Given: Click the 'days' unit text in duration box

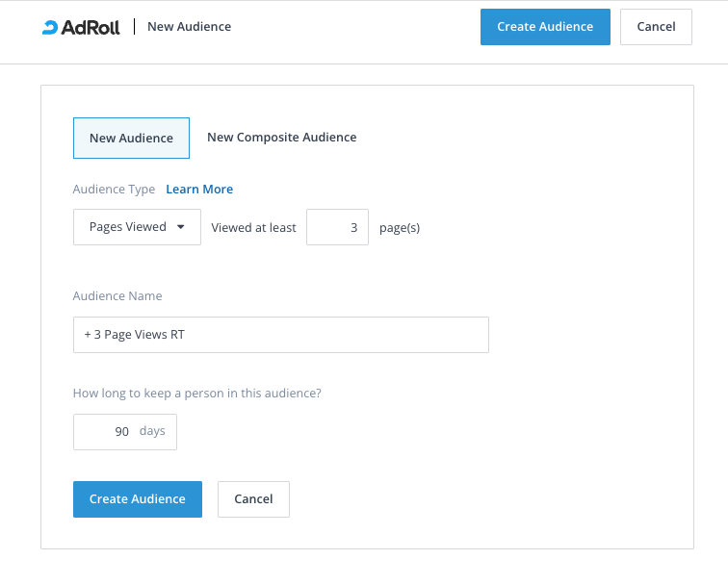Looking at the screenshot, I should click(x=152, y=431).
